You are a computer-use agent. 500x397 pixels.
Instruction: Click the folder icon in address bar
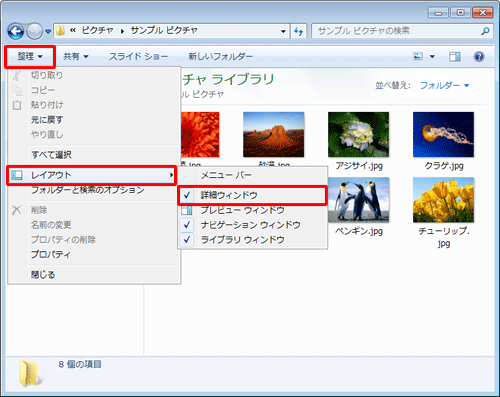[60, 31]
